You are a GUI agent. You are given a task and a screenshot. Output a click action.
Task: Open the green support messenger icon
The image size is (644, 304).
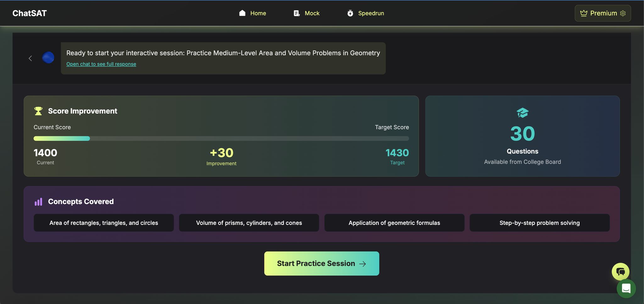point(626,288)
